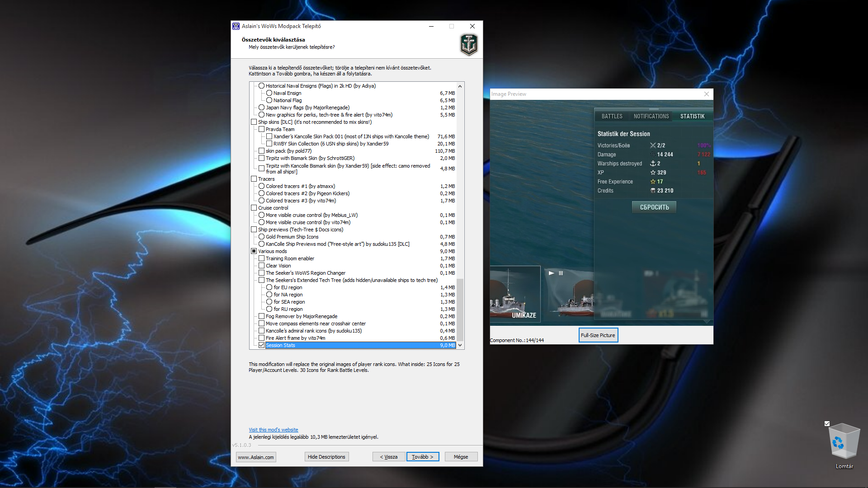Select the 'for NA region' option
The width and height of the screenshot is (868, 488).
(x=269, y=295)
